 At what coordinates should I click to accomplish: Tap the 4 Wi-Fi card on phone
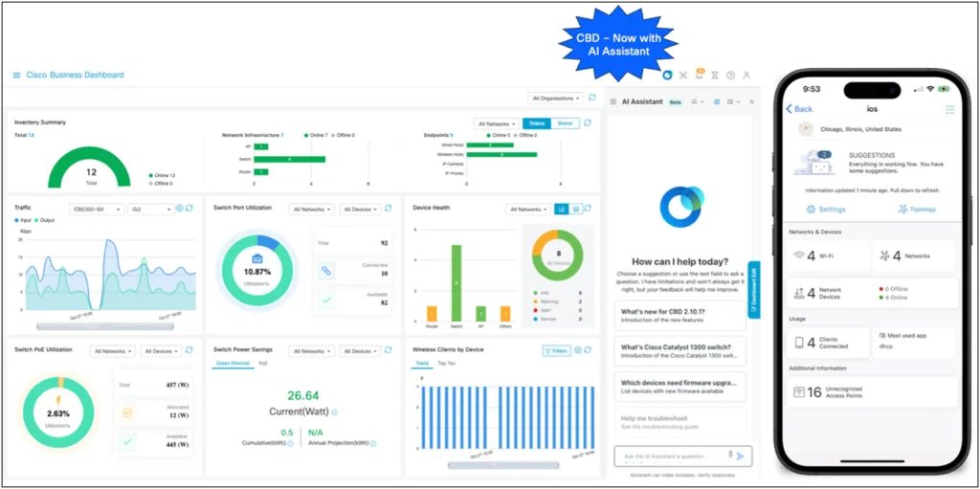click(x=827, y=256)
